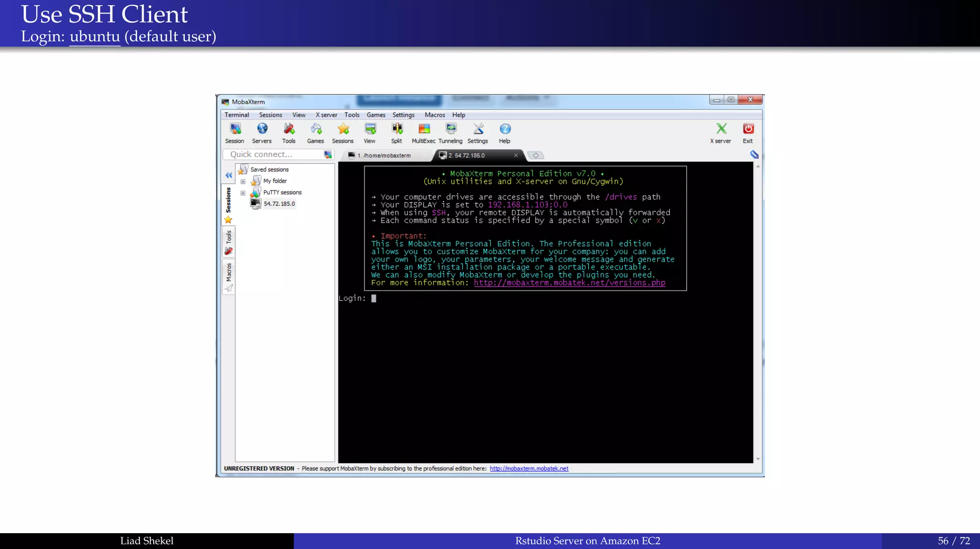Viewport: 980px width, 549px height.
Task: Maximize the MobaXterm window
Action: [731, 100]
